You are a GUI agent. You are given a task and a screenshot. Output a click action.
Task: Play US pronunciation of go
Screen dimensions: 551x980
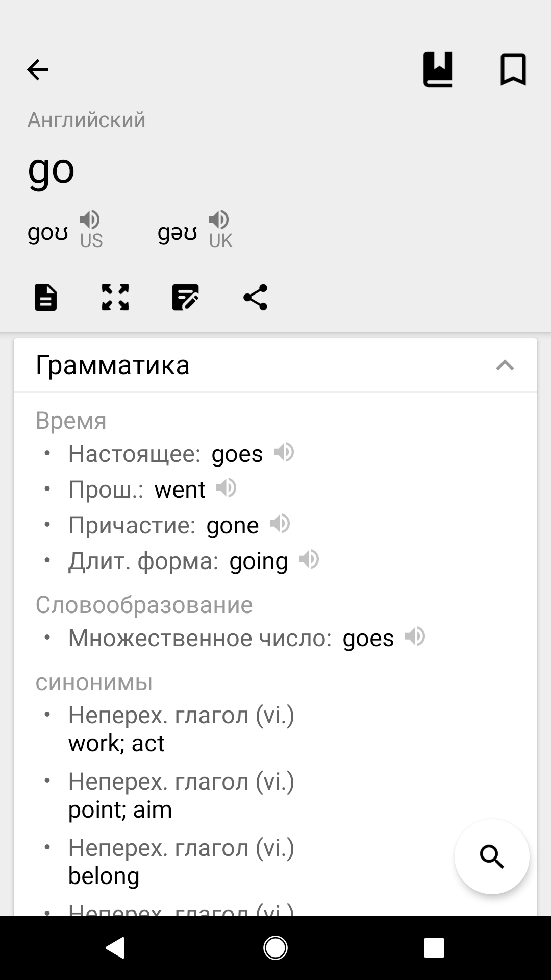point(90,220)
